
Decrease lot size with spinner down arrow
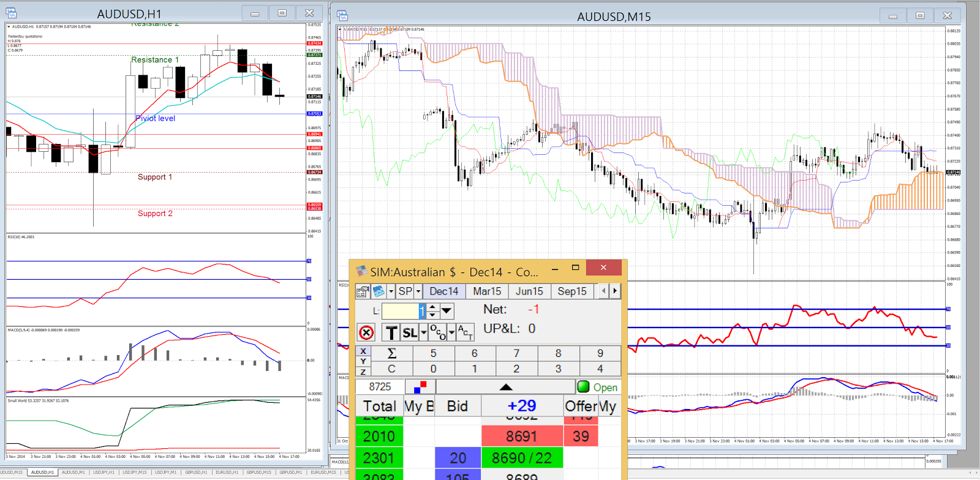pos(432,315)
